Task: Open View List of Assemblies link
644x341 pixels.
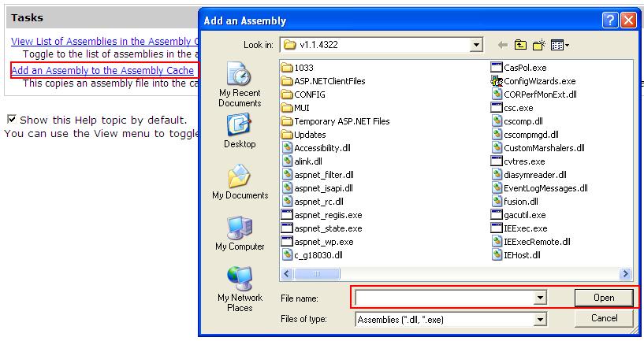Action: (x=105, y=42)
